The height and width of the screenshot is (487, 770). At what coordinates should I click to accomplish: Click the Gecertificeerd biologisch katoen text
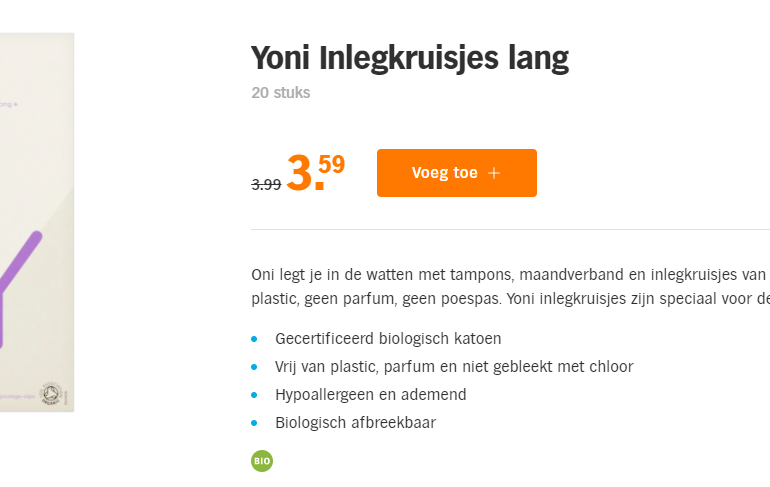coord(388,339)
